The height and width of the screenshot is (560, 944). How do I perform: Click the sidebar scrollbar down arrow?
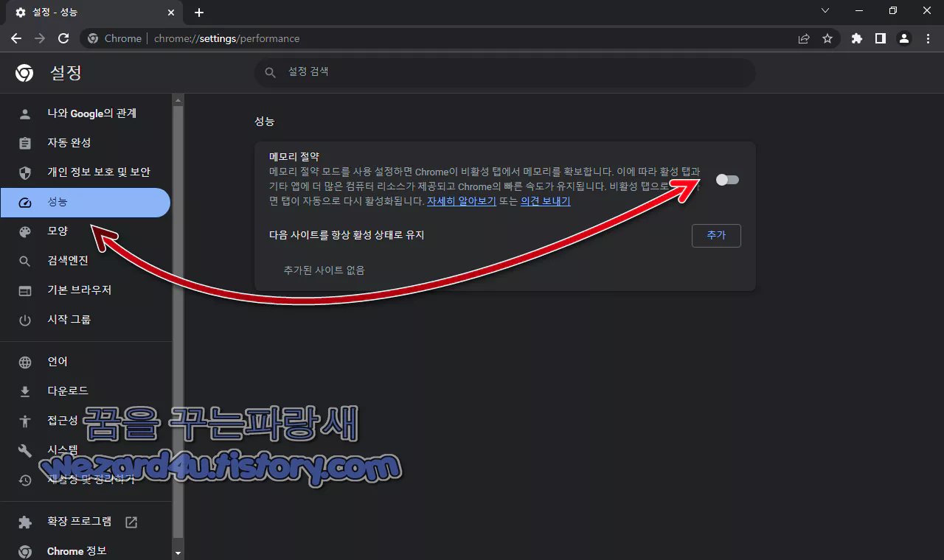(178, 552)
